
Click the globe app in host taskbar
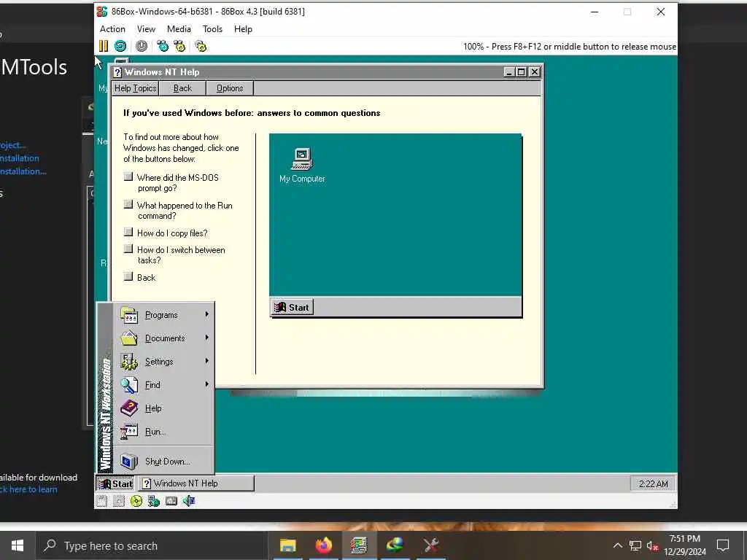pyautogui.click(x=395, y=545)
